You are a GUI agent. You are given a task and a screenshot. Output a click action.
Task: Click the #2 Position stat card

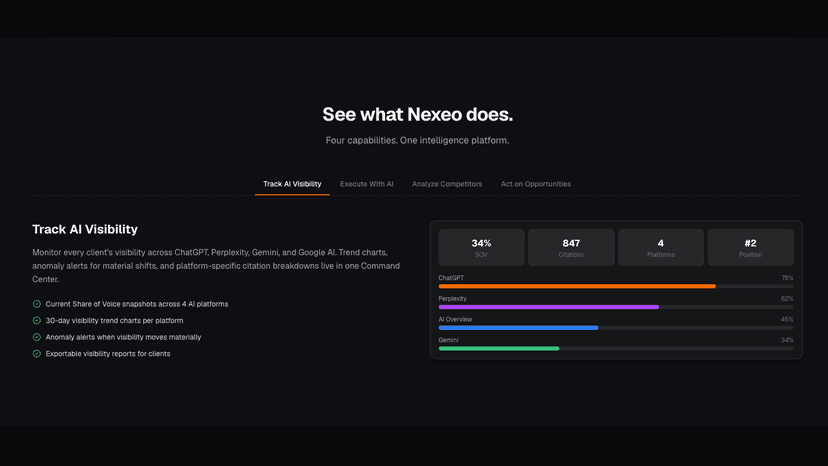tap(750, 247)
